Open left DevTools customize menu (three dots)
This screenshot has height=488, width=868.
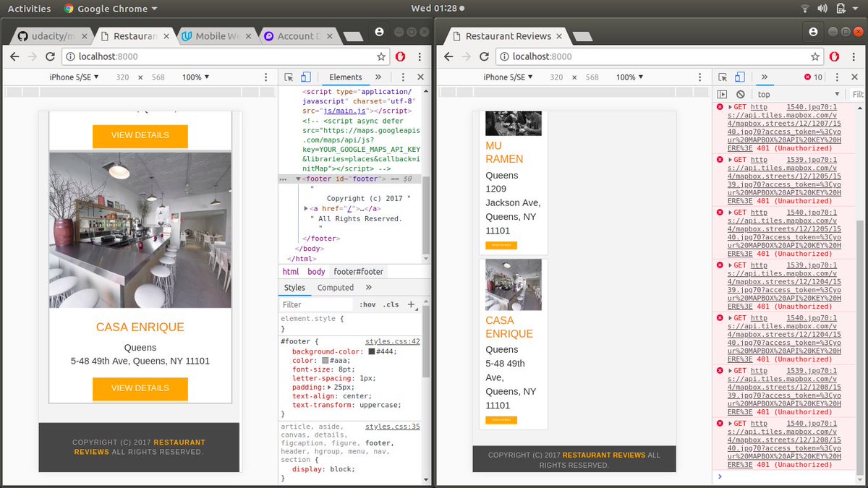[404, 77]
